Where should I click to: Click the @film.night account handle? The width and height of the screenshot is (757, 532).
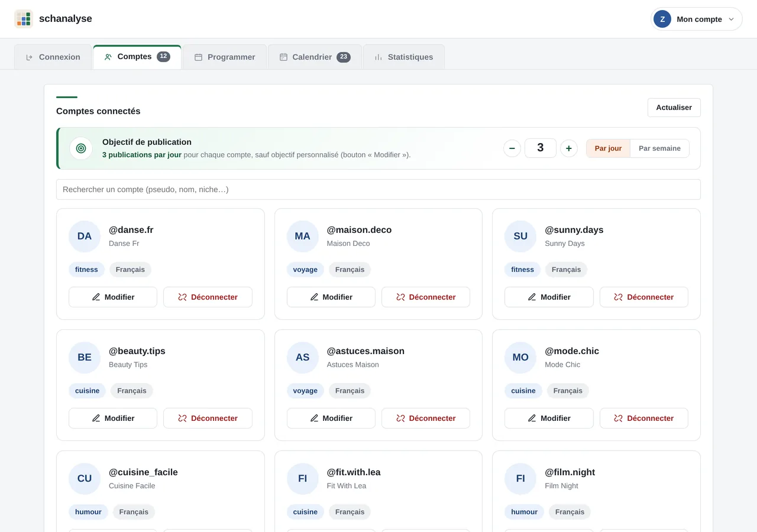coord(570,472)
